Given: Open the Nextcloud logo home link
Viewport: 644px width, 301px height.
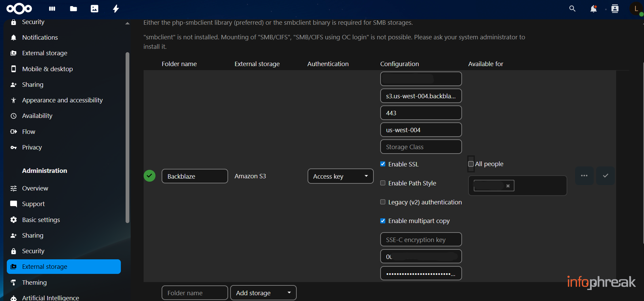Looking at the screenshot, I should (x=19, y=8).
